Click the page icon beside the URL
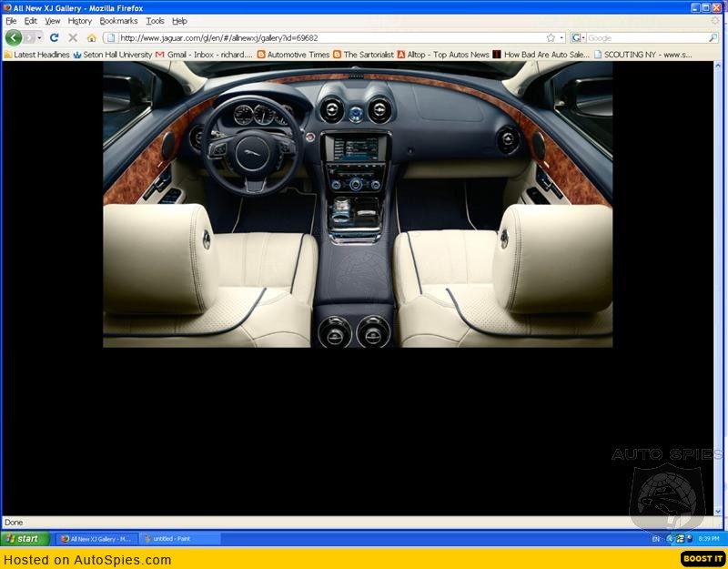This screenshot has height=569, width=728. coord(110,37)
